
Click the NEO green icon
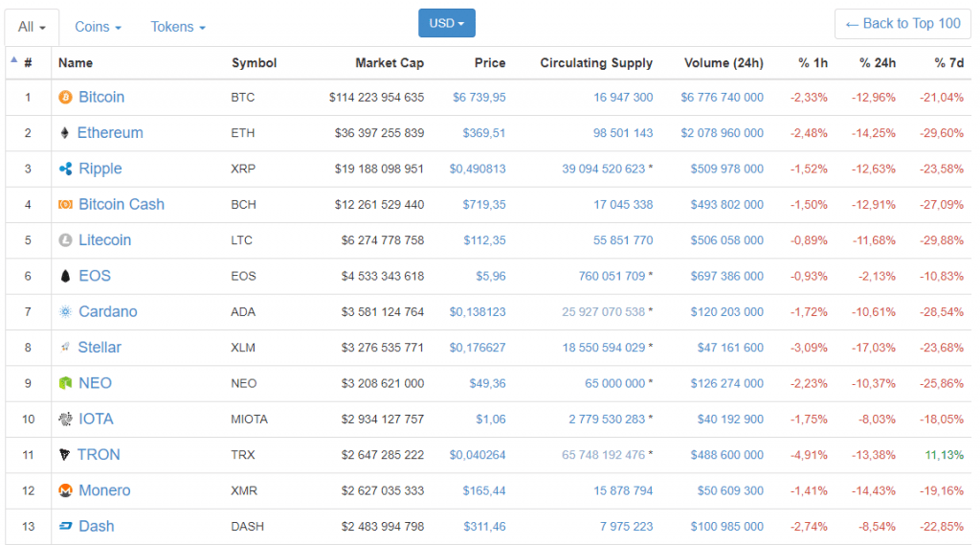(65, 383)
